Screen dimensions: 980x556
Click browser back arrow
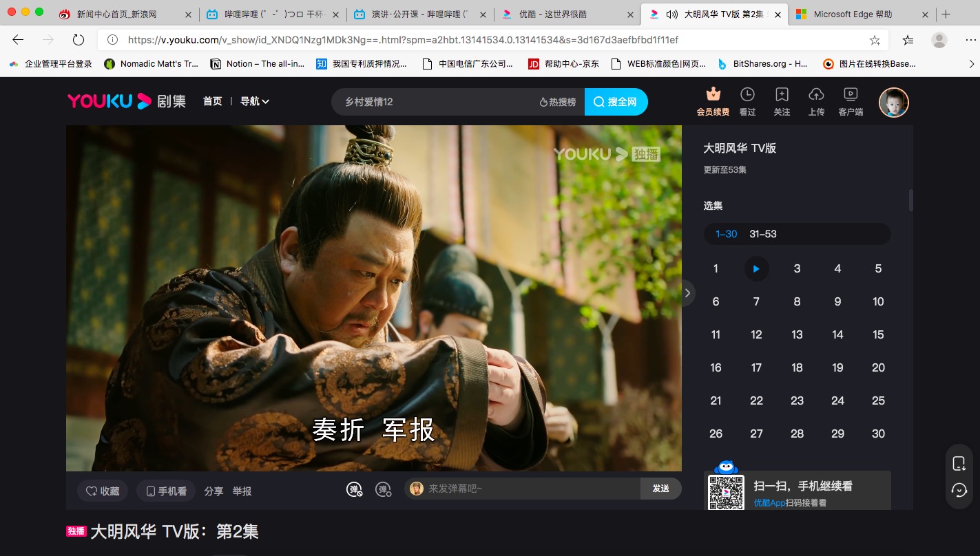point(18,40)
